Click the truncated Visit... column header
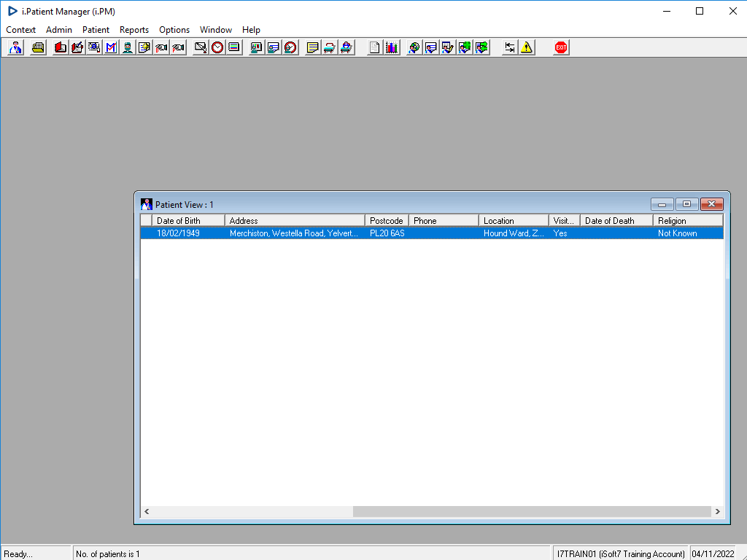 tap(565, 220)
